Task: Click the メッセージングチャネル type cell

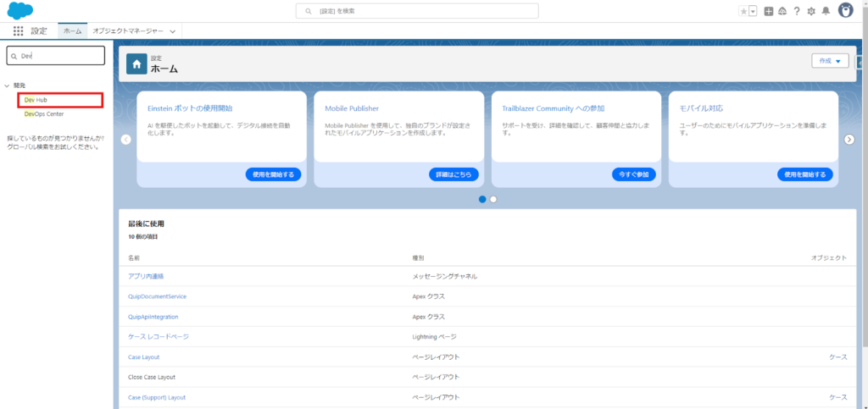Action: click(x=445, y=276)
